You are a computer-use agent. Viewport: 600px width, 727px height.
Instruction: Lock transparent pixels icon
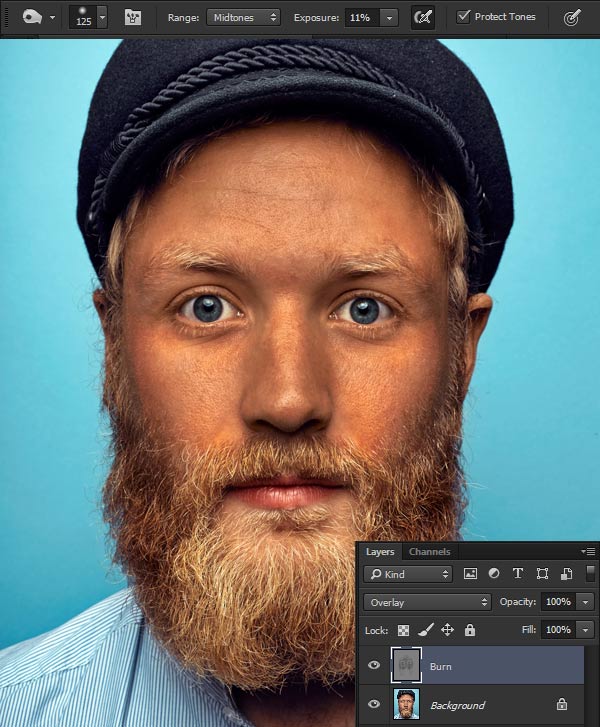[x=403, y=630]
